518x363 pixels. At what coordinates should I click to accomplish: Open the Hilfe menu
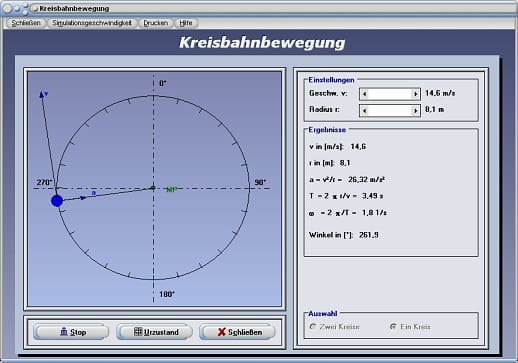tap(186, 23)
